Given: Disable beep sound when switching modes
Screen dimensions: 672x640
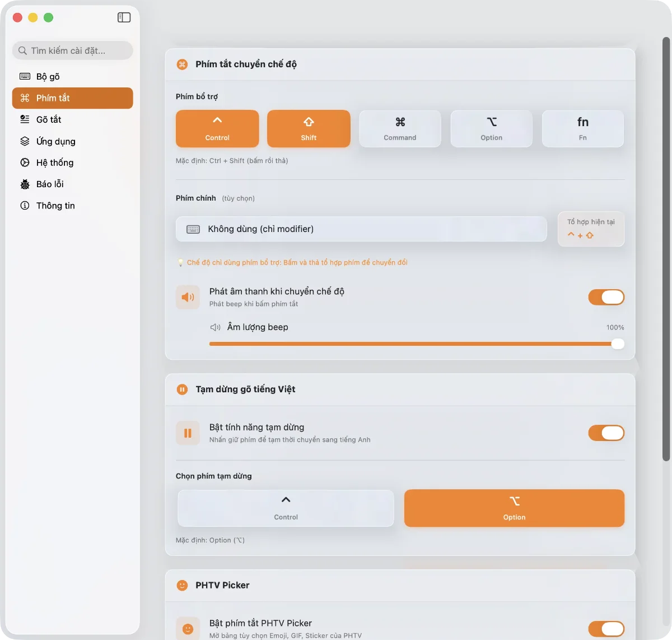Looking at the screenshot, I should coord(606,297).
